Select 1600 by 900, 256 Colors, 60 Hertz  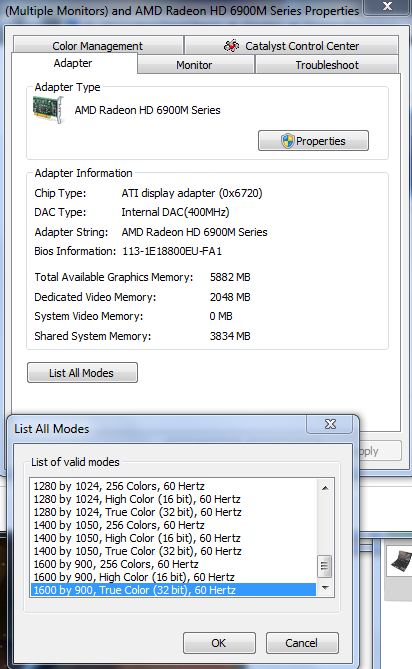click(x=173, y=564)
